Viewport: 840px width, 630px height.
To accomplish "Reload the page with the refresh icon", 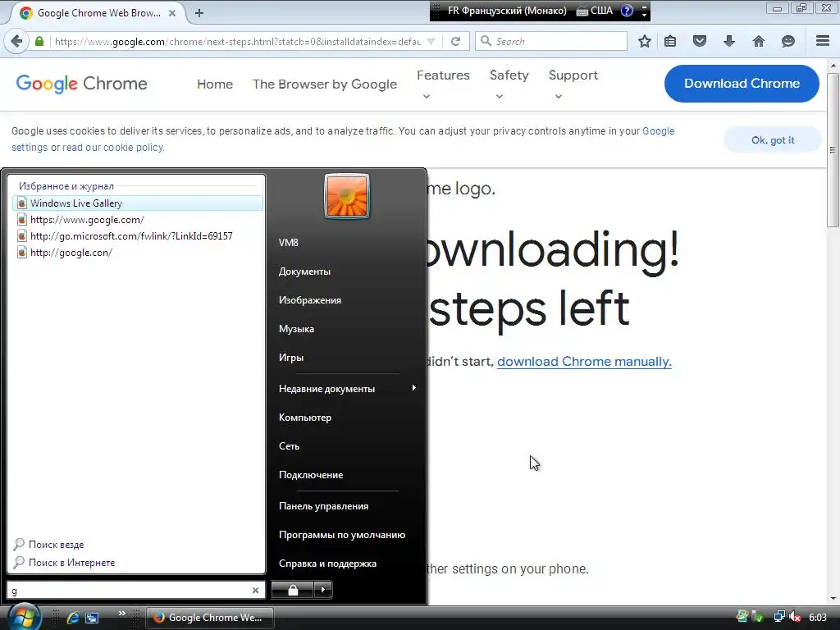I will [455, 41].
